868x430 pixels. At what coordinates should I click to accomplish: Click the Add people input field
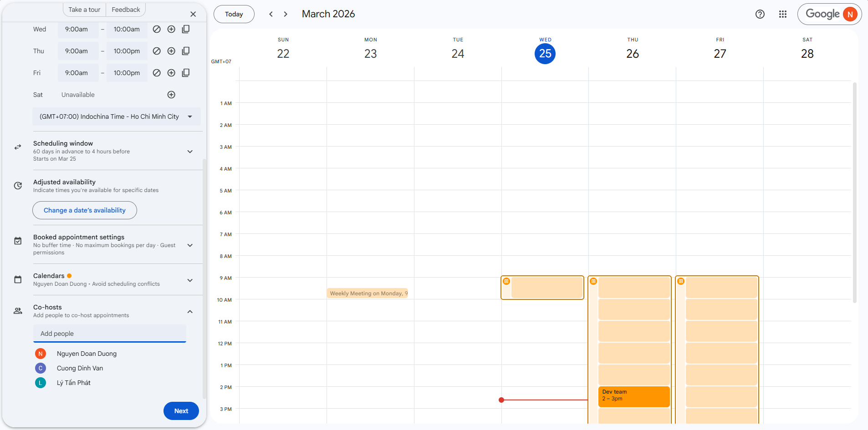click(x=110, y=334)
